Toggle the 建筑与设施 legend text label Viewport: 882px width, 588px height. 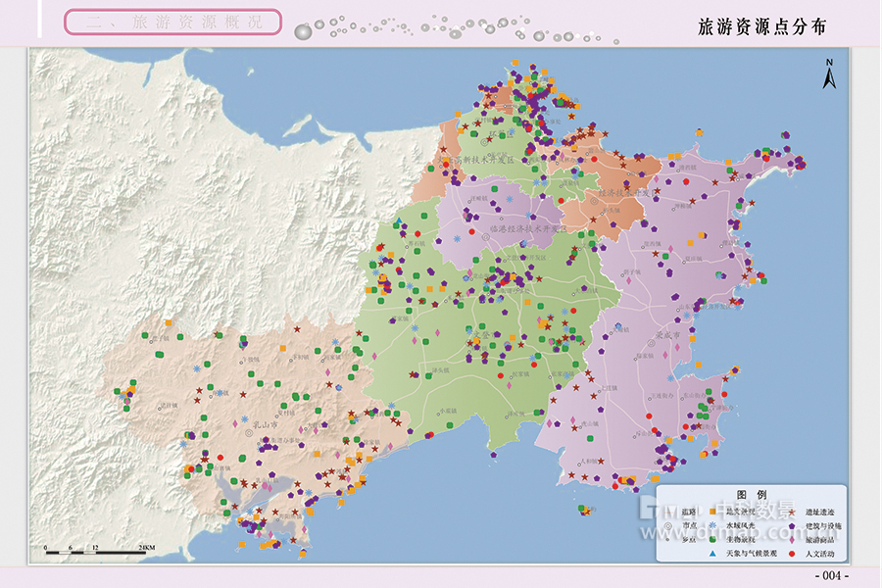824,525
